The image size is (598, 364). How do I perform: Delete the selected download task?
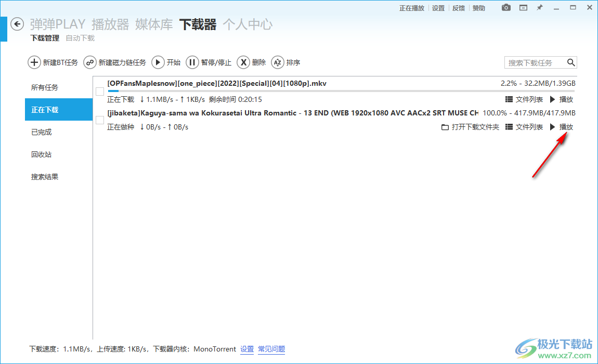coord(251,62)
